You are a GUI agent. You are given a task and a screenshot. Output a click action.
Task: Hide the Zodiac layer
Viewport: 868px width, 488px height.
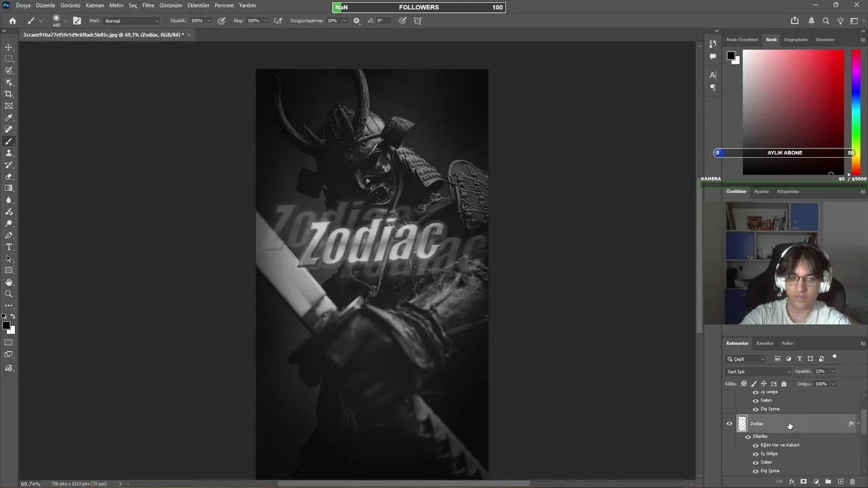pyautogui.click(x=730, y=424)
